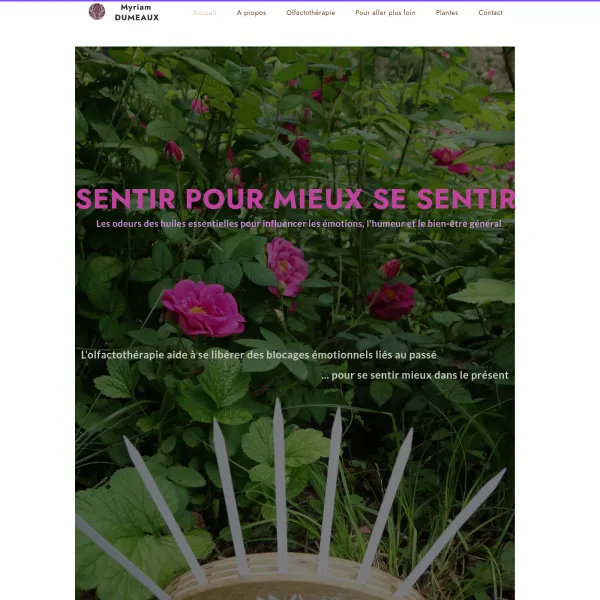Click the text L'olfactothérapie aide à se libérer
The image size is (600, 600).
(x=259, y=355)
